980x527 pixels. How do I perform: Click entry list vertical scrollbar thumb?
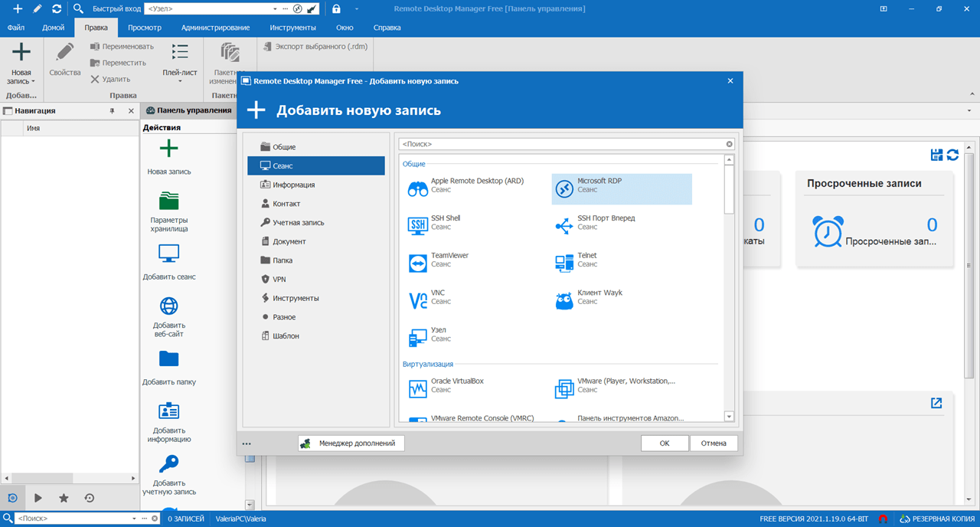pyautogui.click(x=729, y=188)
